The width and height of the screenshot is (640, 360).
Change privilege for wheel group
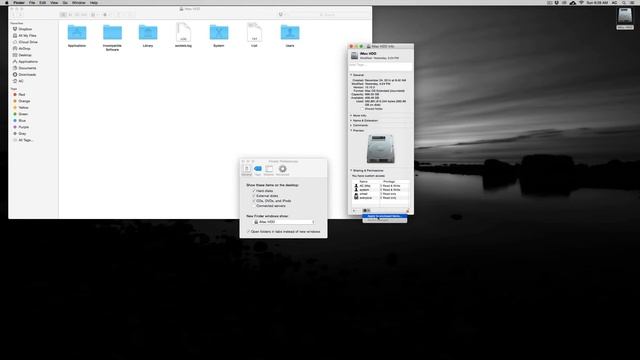coord(389,194)
